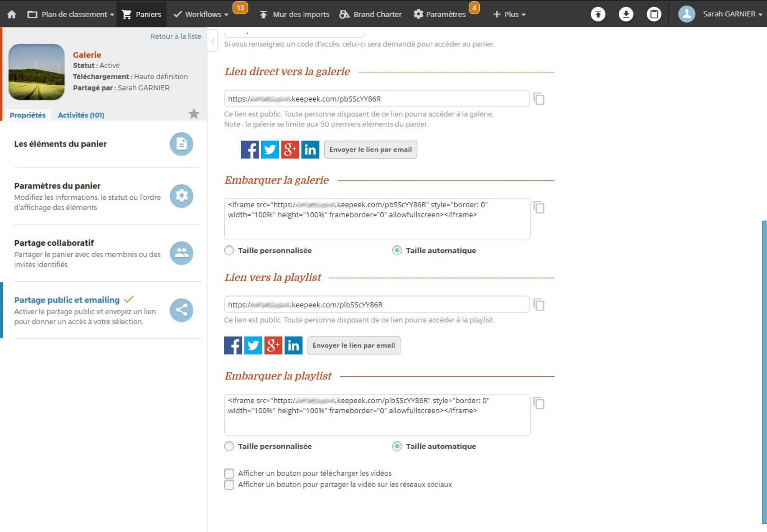The image size is (767, 532).
Task: Click Envoyer le lien par email for the gallery
Action: click(x=370, y=149)
